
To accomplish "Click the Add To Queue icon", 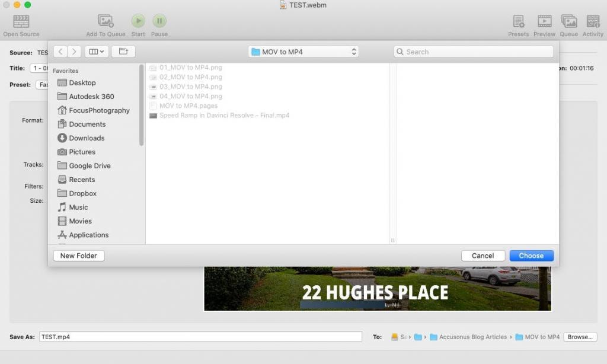I will 106,21.
